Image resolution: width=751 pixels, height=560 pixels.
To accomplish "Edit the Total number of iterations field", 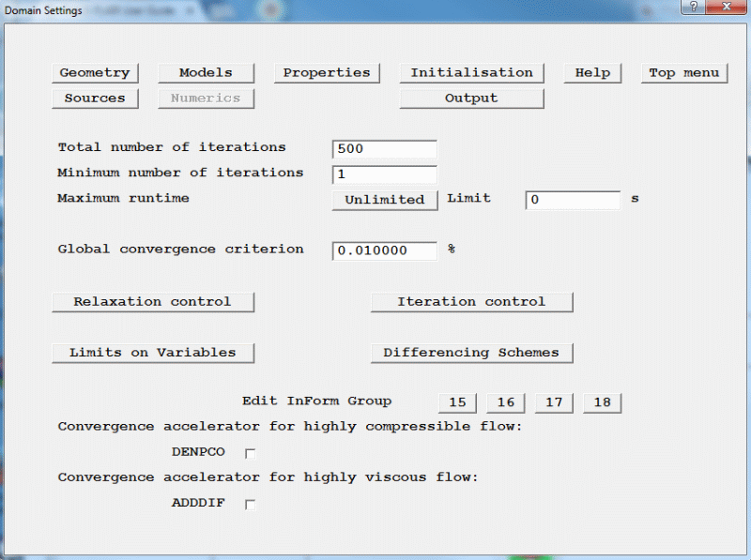I will click(384, 149).
